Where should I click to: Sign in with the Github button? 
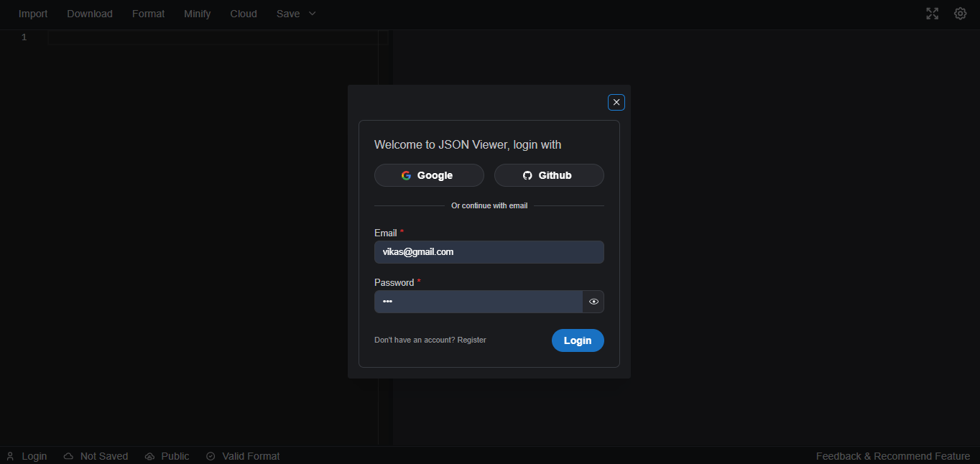549,175
